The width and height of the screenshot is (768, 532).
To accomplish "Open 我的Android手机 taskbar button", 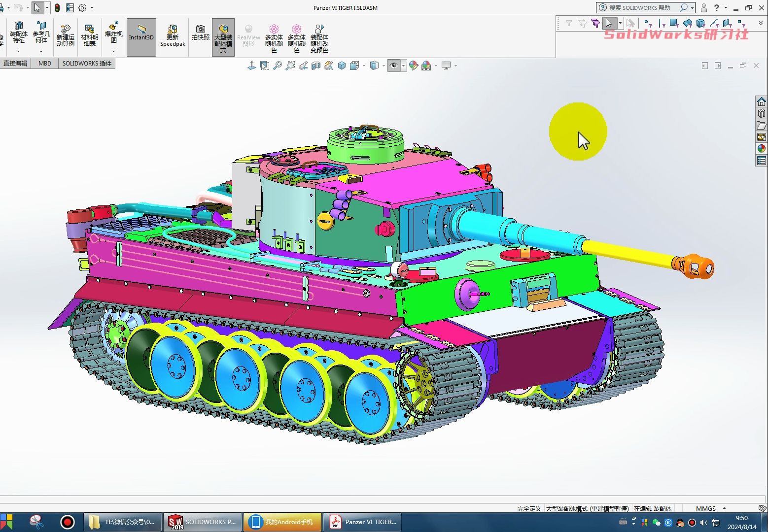I will 282,522.
